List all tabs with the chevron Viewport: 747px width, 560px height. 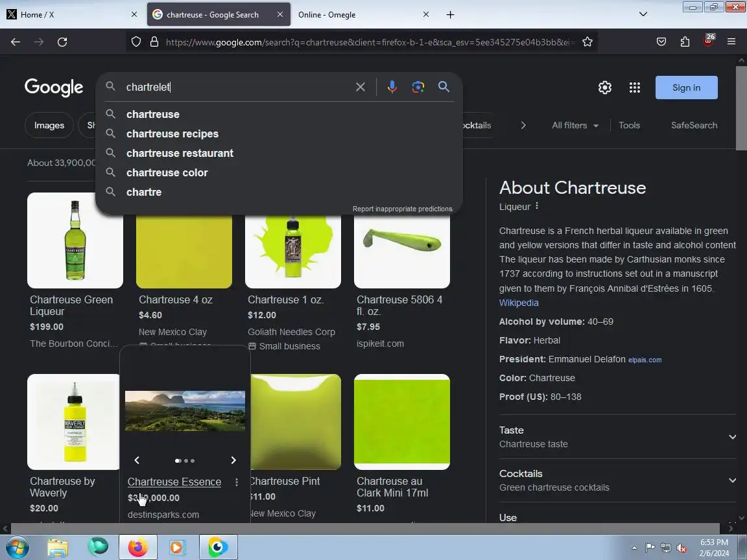[x=643, y=14]
